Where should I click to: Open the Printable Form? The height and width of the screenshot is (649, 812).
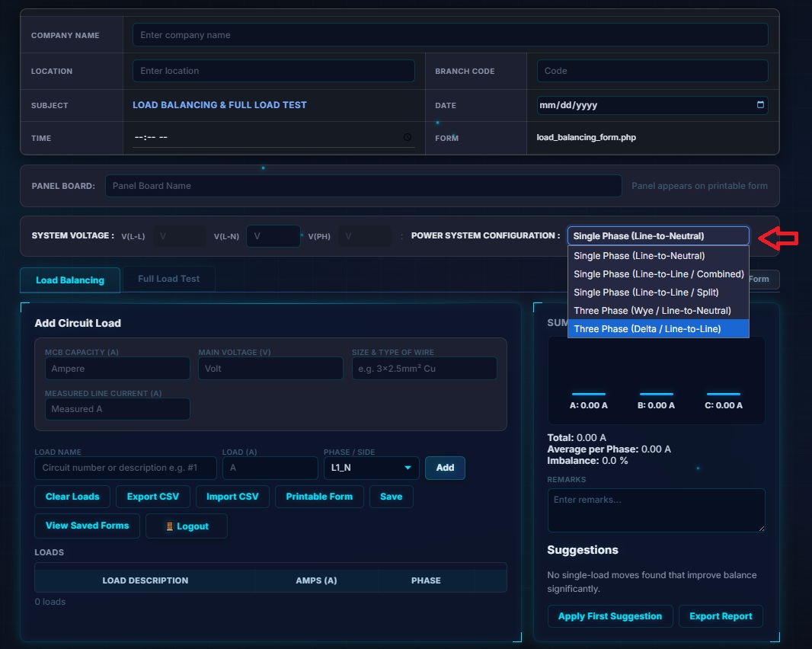click(319, 497)
